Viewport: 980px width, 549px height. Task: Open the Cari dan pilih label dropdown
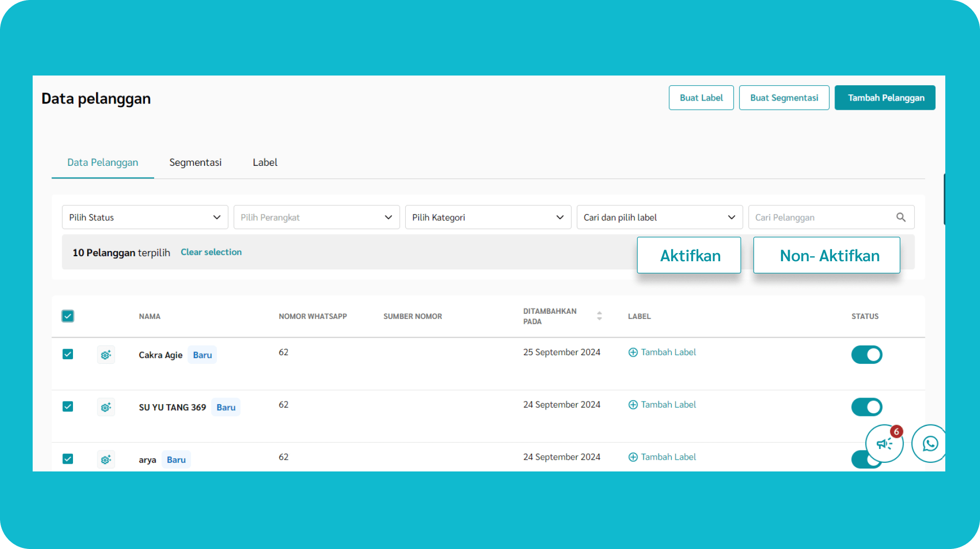pos(659,217)
